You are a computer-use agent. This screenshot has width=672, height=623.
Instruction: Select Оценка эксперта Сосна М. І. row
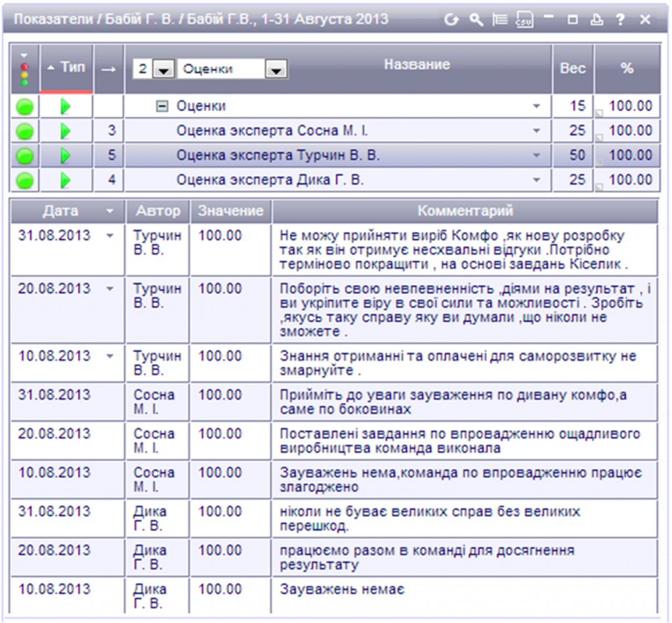tap(272, 131)
